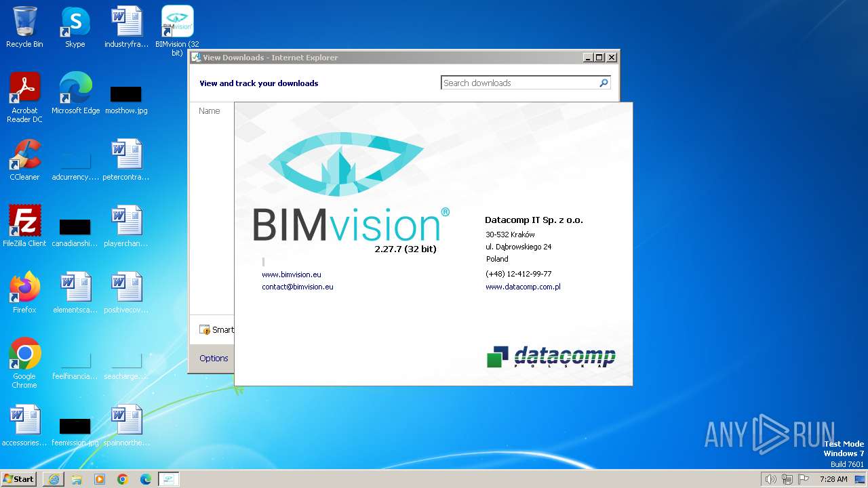
Task: Open the media player taskbar icon
Action: [100, 479]
